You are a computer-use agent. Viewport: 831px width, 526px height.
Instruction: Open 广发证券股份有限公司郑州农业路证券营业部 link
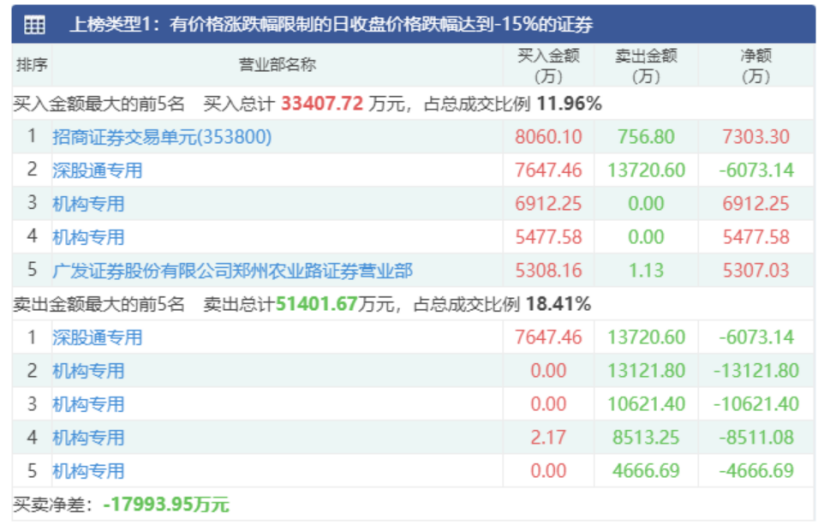[x=233, y=270]
